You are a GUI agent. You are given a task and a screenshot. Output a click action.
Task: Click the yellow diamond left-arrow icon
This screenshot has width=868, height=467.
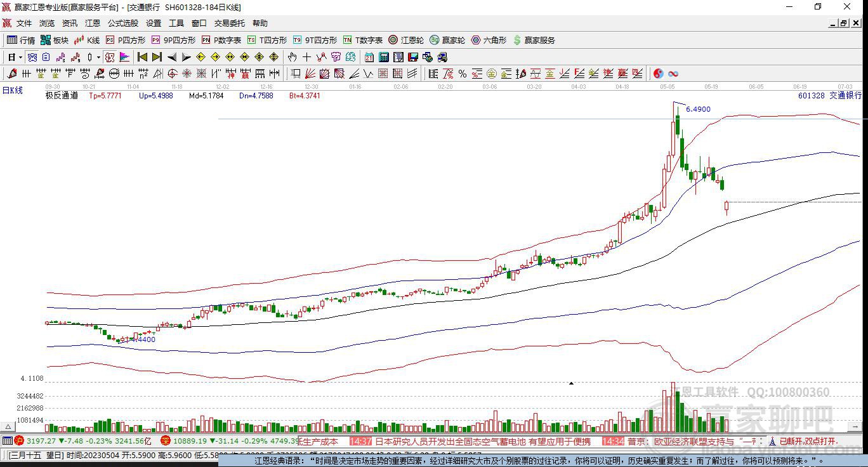coord(201,57)
